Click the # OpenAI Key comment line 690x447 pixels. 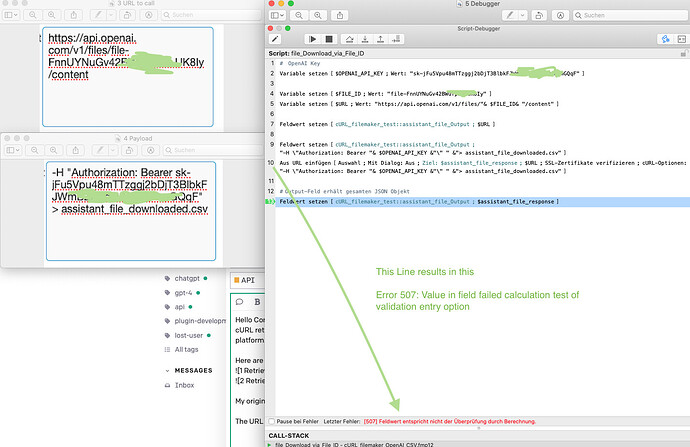tap(300, 63)
